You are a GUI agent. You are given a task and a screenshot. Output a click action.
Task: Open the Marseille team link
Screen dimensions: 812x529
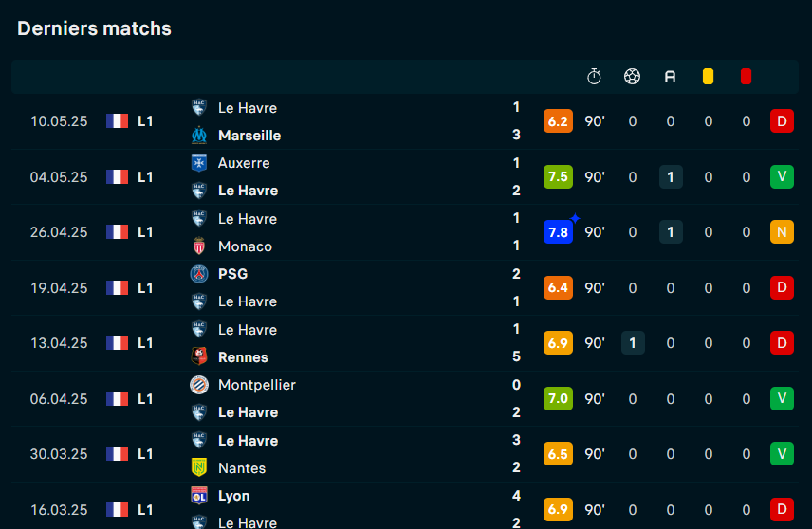(249, 136)
